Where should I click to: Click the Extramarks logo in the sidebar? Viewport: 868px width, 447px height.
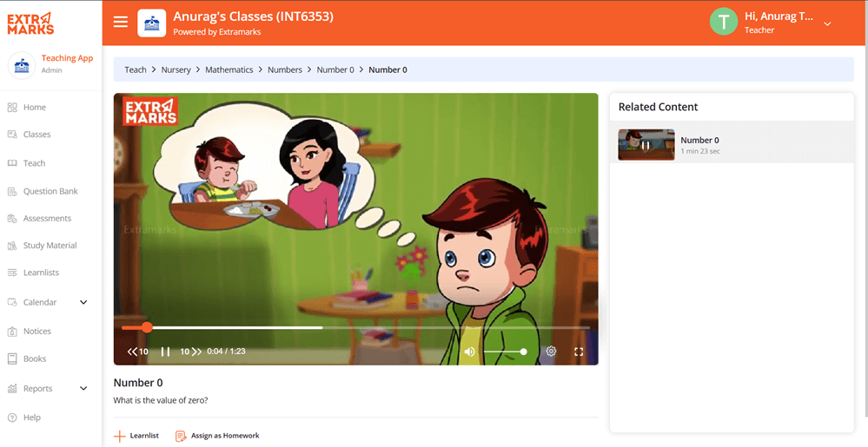click(x=30, y=23)
